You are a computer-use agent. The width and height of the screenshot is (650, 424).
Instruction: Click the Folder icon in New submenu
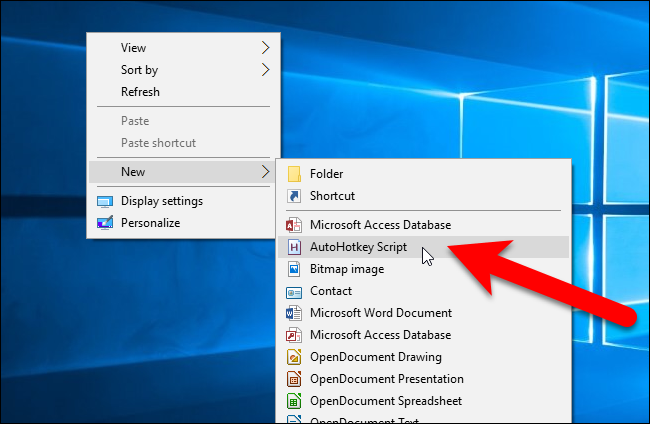pos(294,174)
